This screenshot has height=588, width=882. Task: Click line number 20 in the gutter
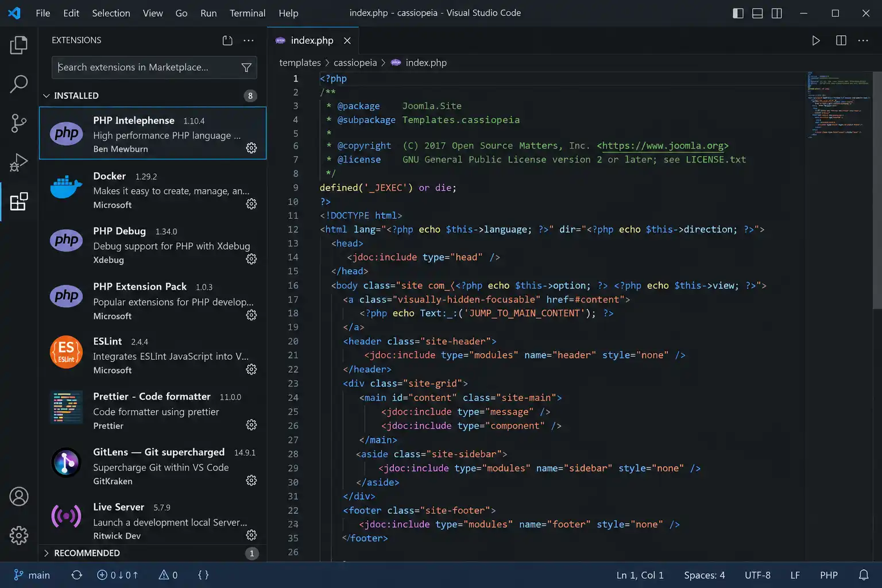293,341
